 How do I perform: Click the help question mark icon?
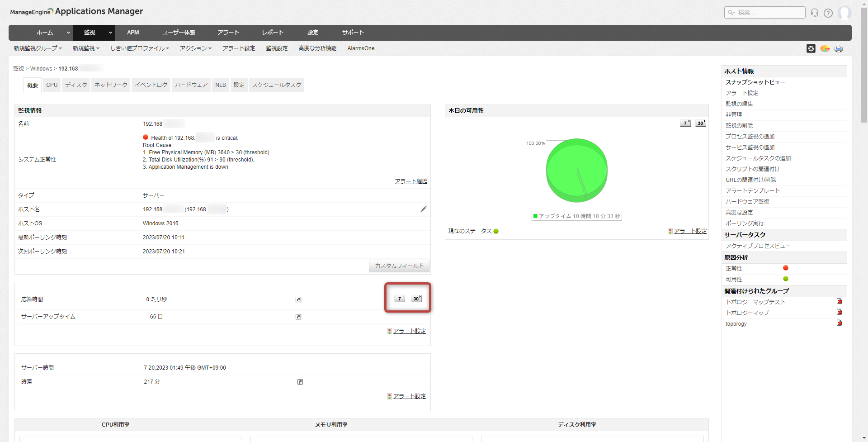(828, 13)
